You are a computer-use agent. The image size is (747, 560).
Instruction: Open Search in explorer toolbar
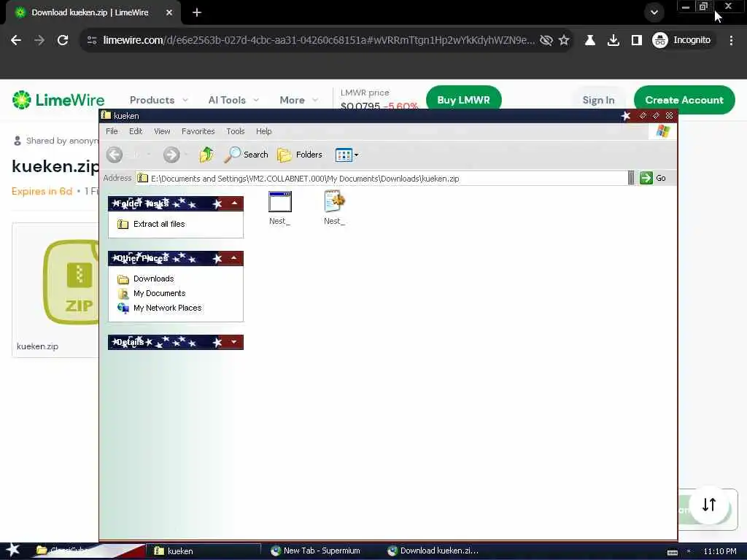247,155
